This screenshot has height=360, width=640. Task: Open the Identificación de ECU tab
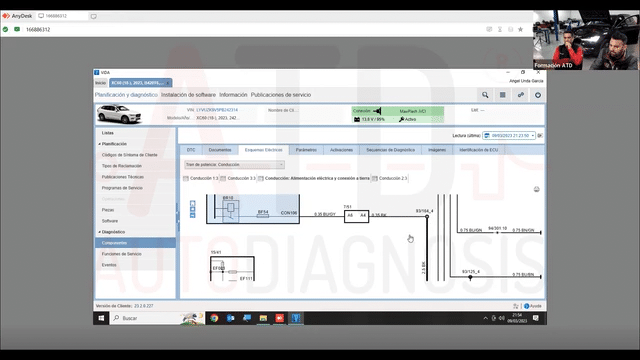(x=478, y=150)
